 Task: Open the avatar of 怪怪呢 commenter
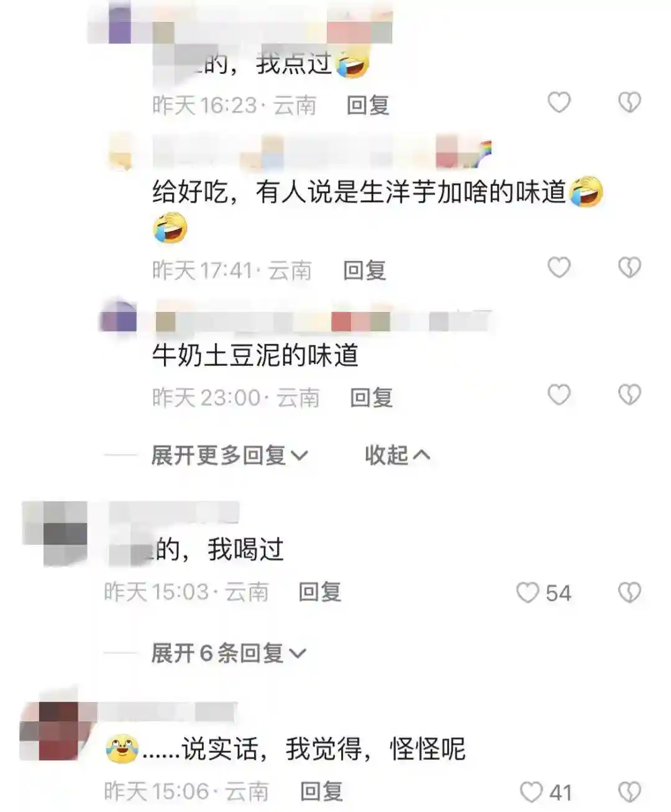pyautogui.click(x=52, y=731)
